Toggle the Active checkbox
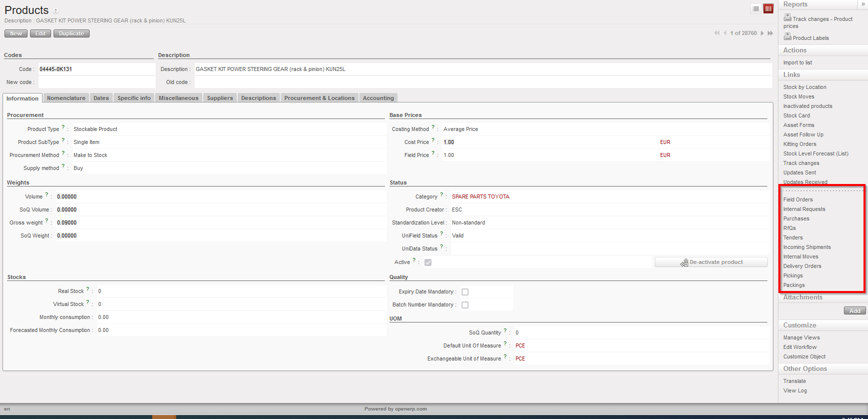This screenshot has height=419, width=868. [428, 262]
